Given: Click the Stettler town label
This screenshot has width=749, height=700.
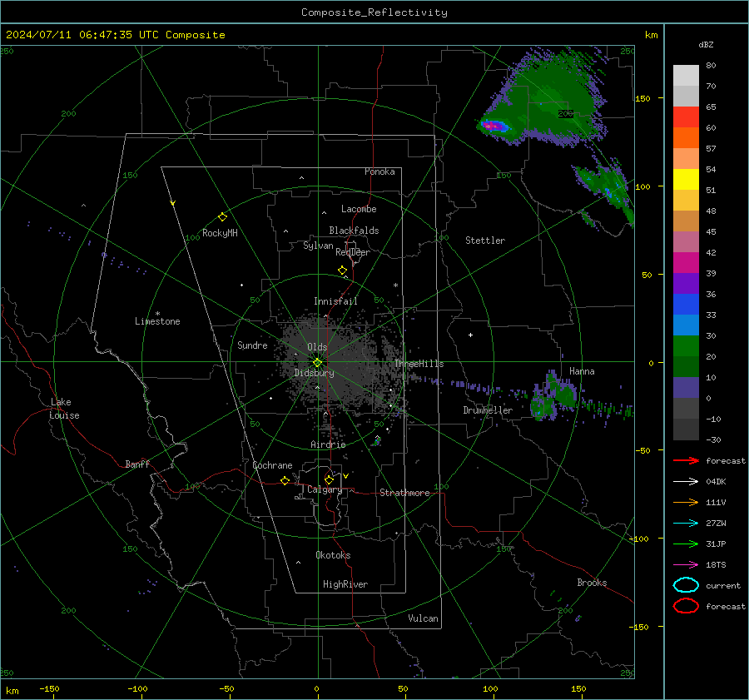Looking at the screenshot, I should [485, 241].
